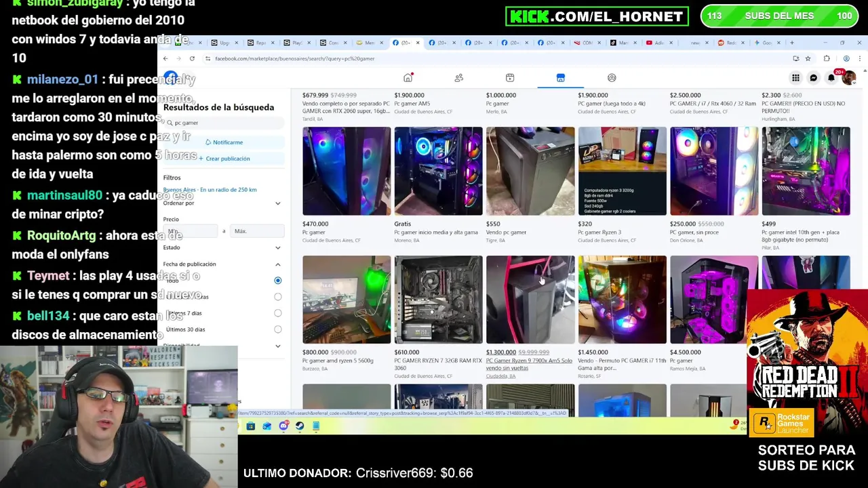
Task: Open the 'Vendo pc gamer' $550 listing title
Action: 507,232
